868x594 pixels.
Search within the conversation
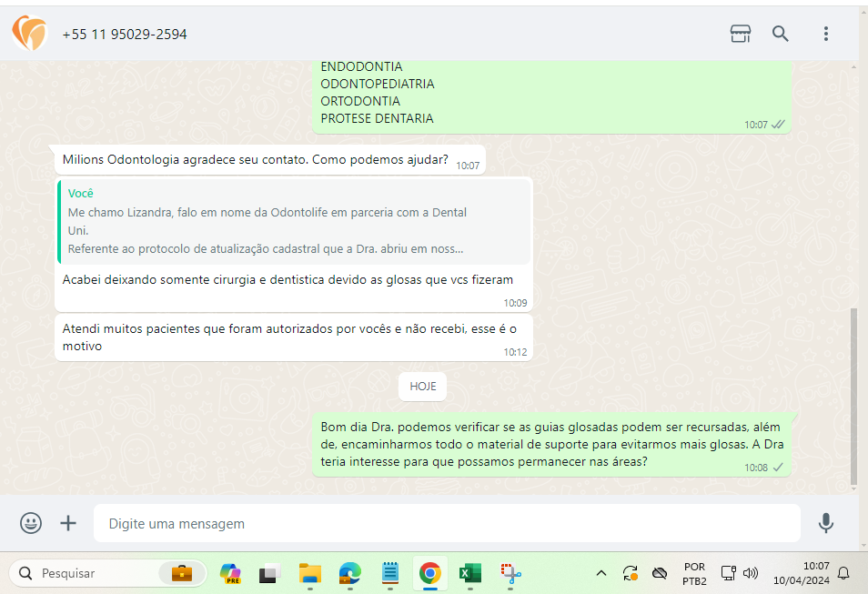point(780,34)
